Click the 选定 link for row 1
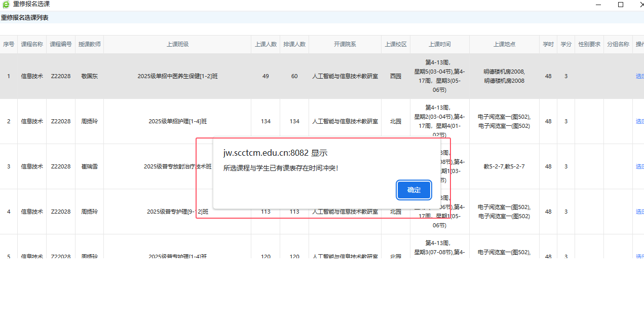Image resolution: width=644 pixels, height=310 pixels. [639, 76]
